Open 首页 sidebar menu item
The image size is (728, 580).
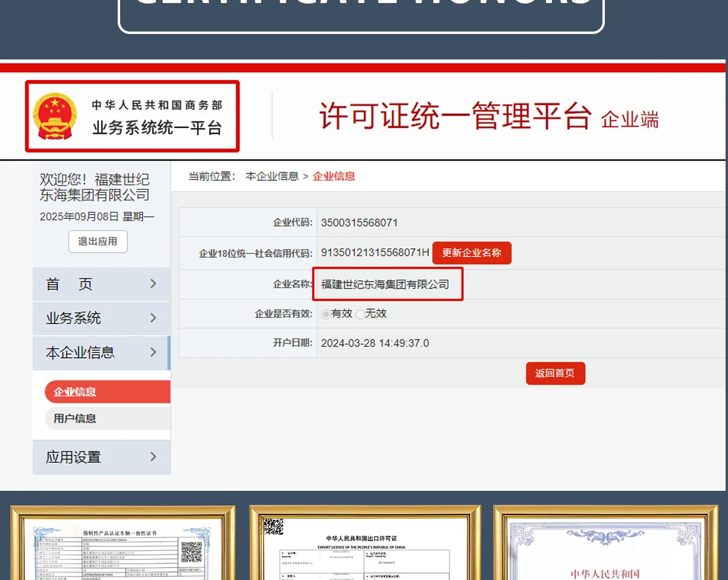101,284
